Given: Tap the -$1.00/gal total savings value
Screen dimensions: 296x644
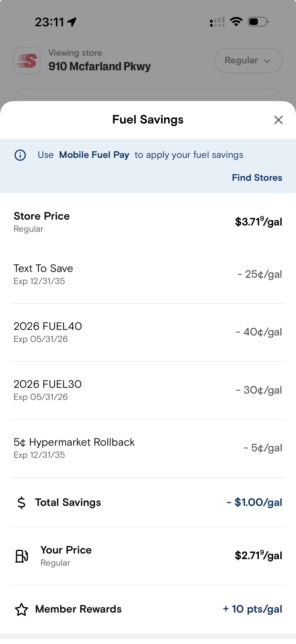Looking at the screenshot, I should [x=254, y=503].
